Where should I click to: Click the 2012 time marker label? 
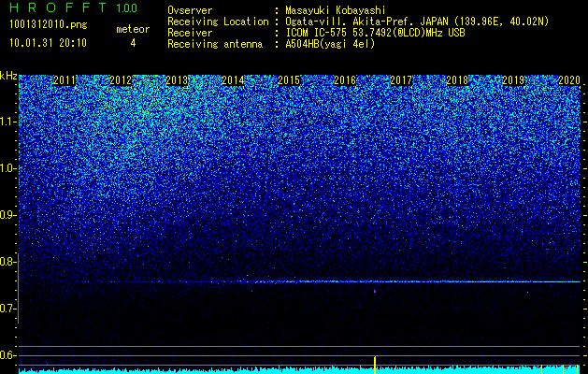121,80
